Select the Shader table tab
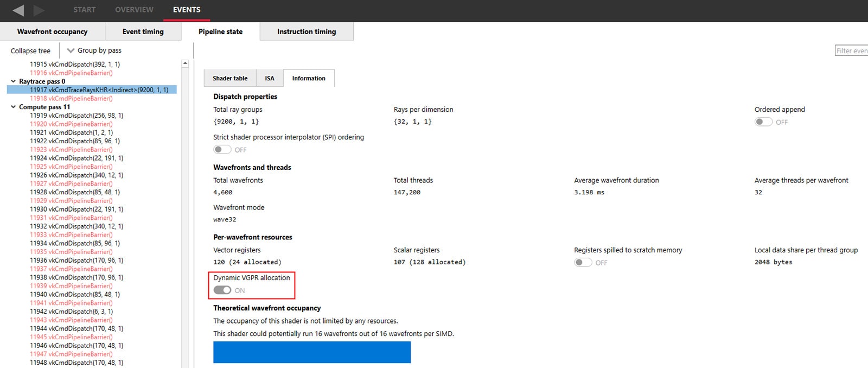Viewport: 868px width, 368px height. (x=230, y=78)
